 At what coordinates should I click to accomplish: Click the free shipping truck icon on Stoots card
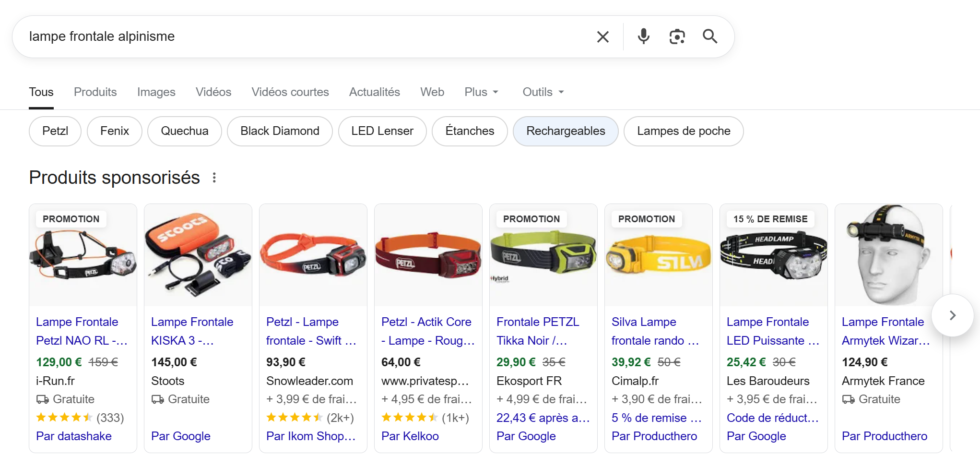click(158, 399)
